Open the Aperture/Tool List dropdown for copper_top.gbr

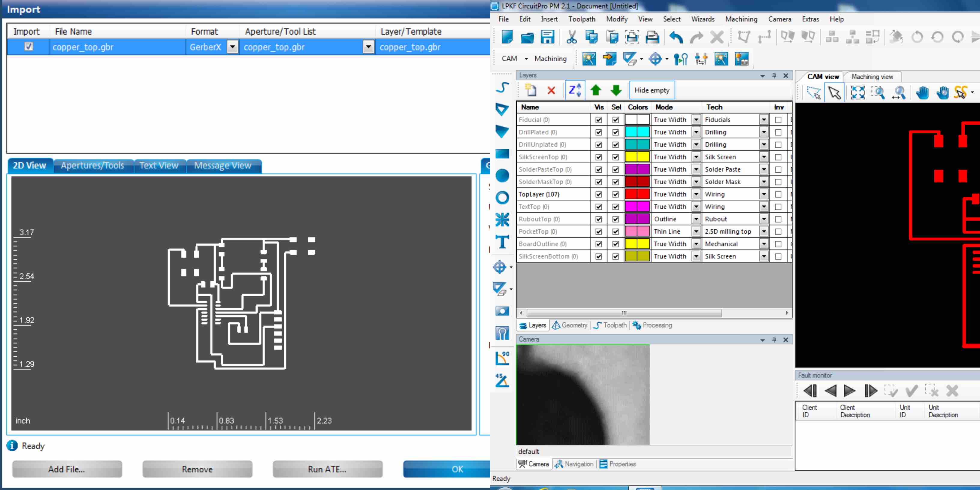tap(368, 47)
